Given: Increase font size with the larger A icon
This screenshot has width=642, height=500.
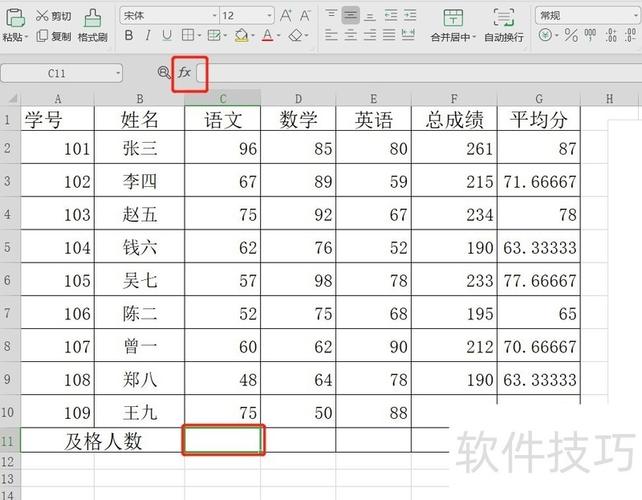Looking at the screenshot, I should (x=286, y=16).
